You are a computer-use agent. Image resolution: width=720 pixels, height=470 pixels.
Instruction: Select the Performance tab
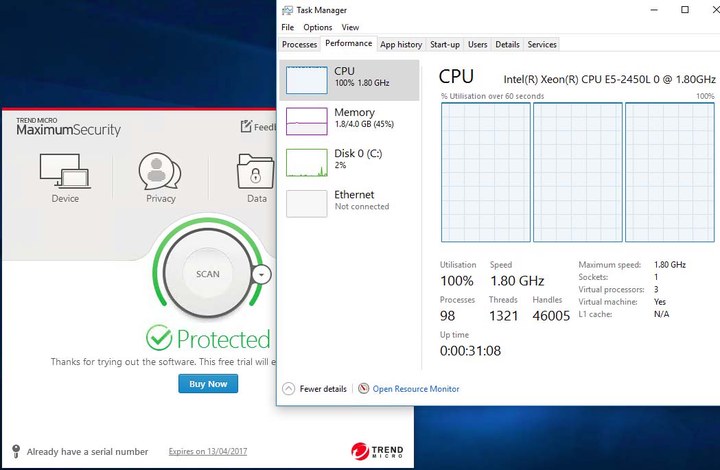(x=349, y=43)
